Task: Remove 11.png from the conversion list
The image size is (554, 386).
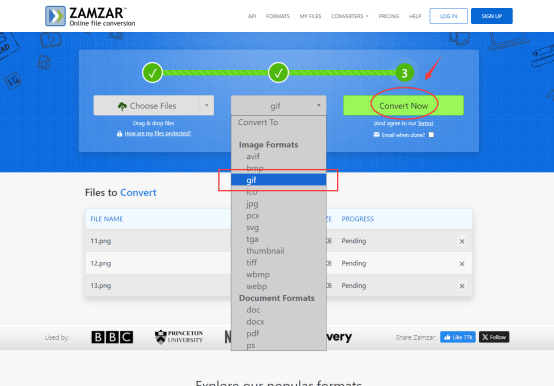Action: (x=462, y=241)
